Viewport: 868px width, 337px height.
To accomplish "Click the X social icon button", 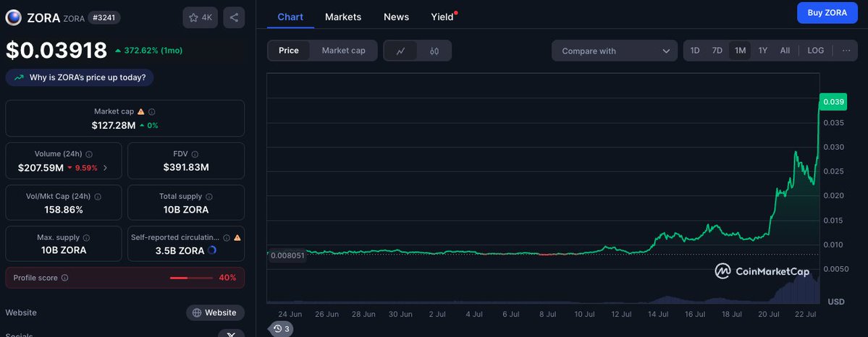I will (232, 333).
